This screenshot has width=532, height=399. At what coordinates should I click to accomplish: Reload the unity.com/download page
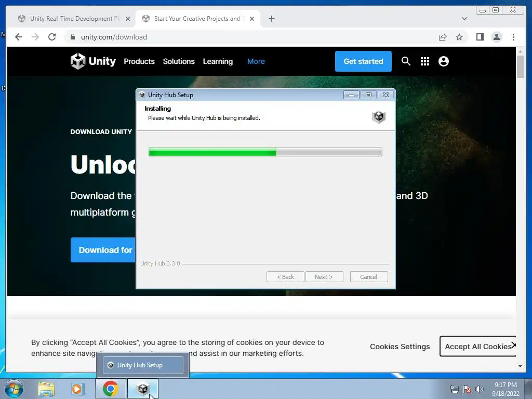point(52,37)
